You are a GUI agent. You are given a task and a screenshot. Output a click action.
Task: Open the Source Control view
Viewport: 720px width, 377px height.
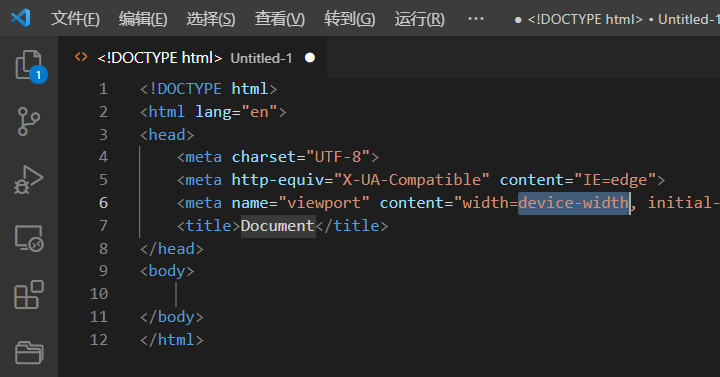coord(28,122)
